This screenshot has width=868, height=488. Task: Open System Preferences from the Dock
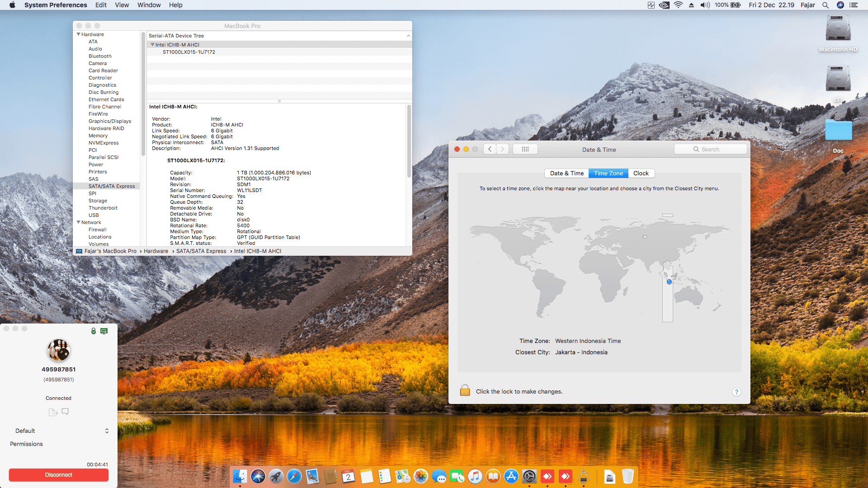click(x=529, y=476)
